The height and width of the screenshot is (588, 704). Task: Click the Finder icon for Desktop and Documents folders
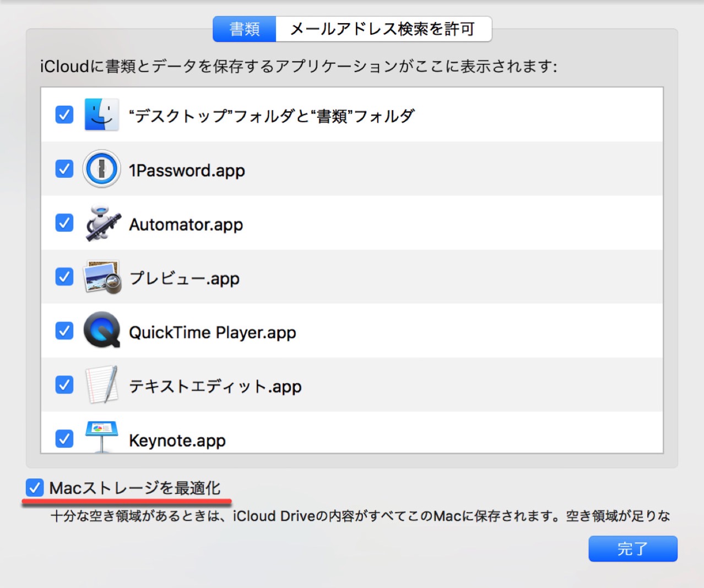click(101, 115)
